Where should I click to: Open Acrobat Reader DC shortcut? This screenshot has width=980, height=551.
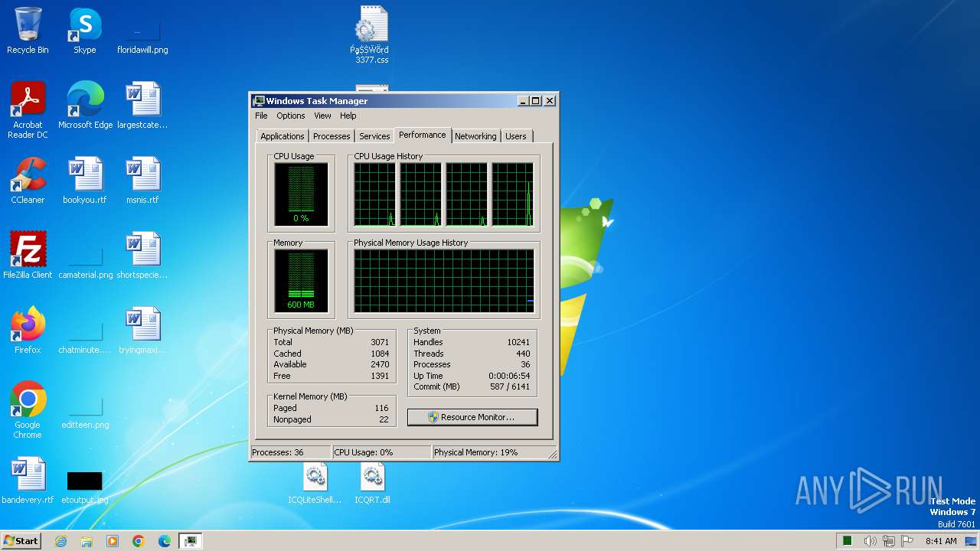[x=28, y=110]
